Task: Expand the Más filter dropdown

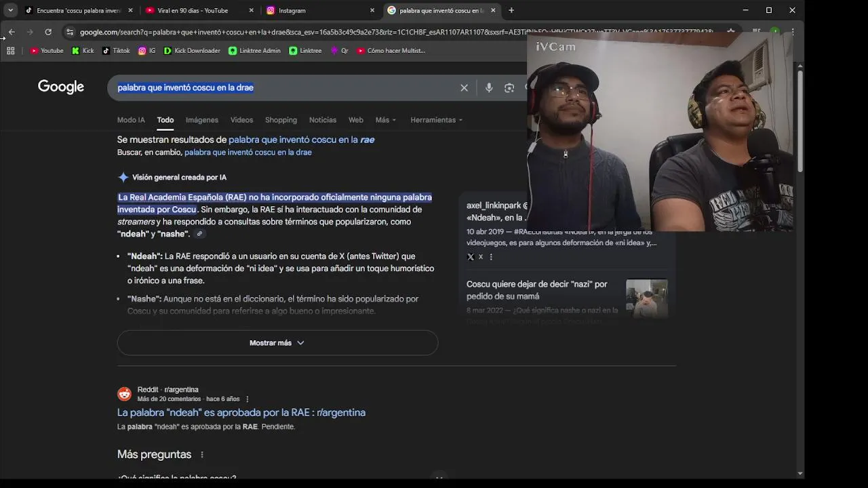Action: [x=386, y=120]
